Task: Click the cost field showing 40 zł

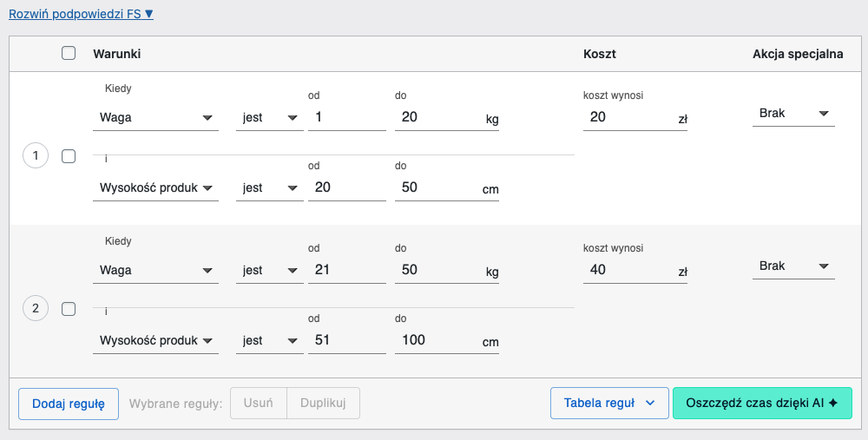Action: [627, 270]
